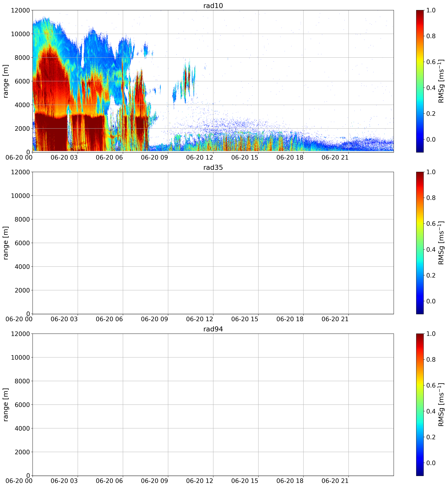Select the rad94 colorbar gradient

pyautogui.click(x=420, y=405)
